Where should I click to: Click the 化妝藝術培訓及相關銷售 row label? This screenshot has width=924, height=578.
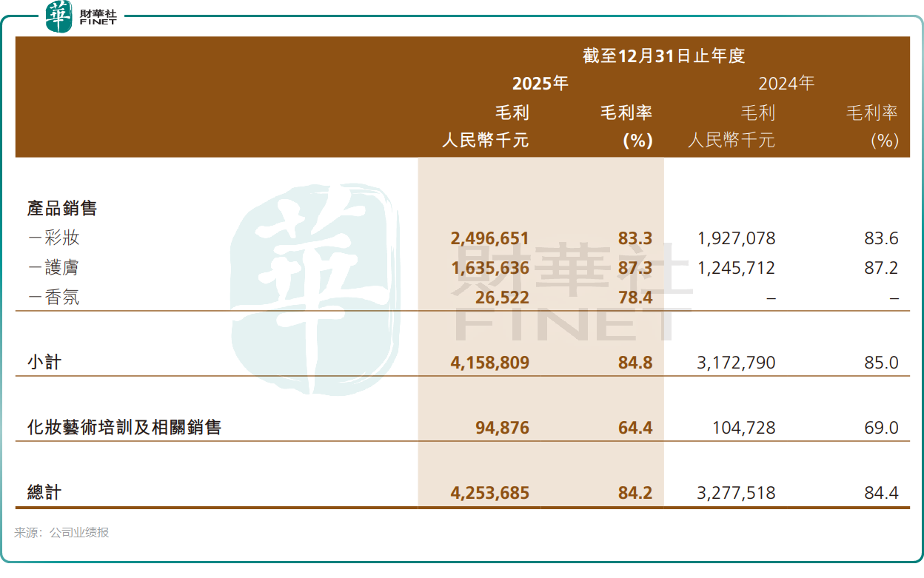[124, 427]
